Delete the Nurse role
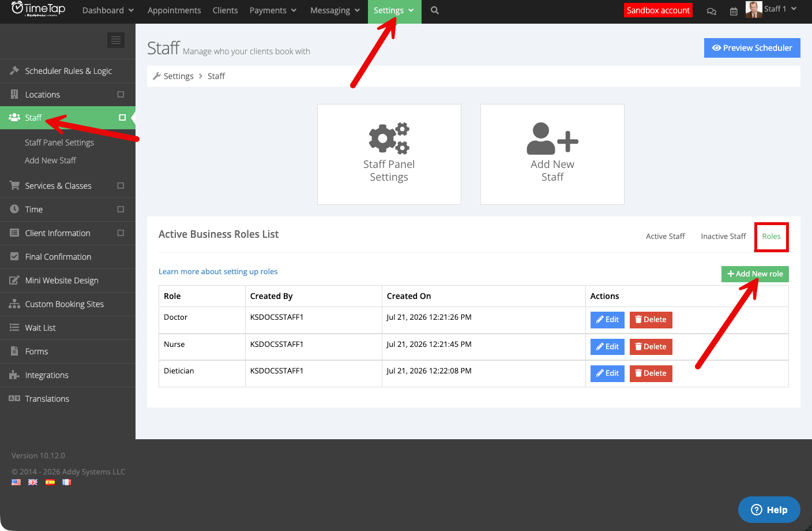This screenshot has width=812, height=531. point(651,347)
